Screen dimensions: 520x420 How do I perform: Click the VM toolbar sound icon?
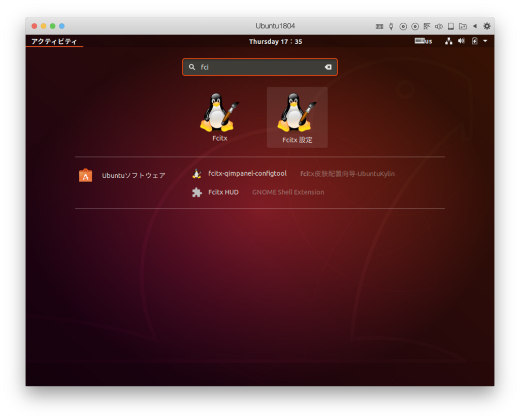pyautogui.click(x=439, y=26)
